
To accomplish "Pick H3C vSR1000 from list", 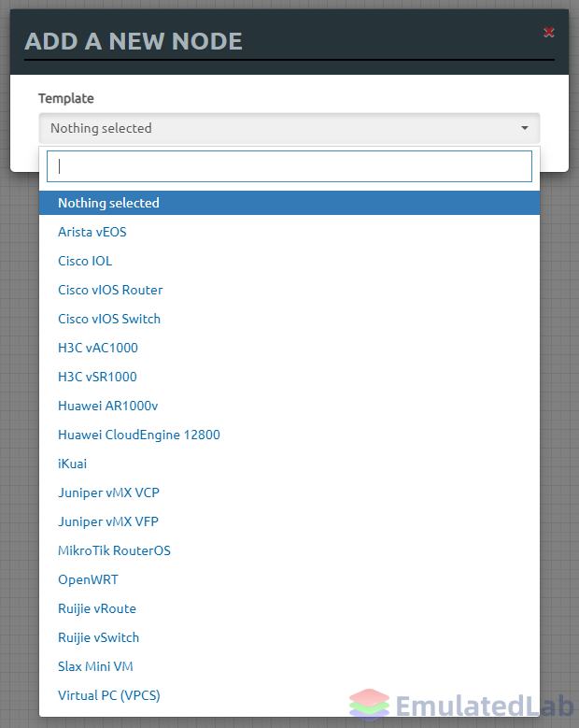I will pyautogui.click(x=289, y=377).
